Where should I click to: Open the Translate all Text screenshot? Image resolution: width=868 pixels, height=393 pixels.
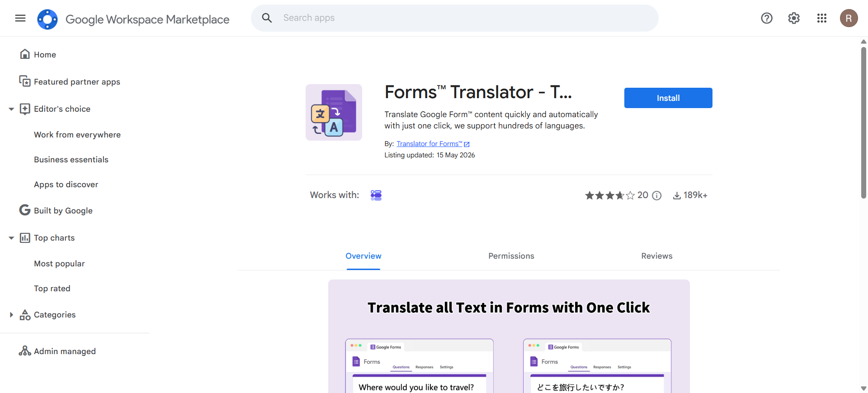509,336
